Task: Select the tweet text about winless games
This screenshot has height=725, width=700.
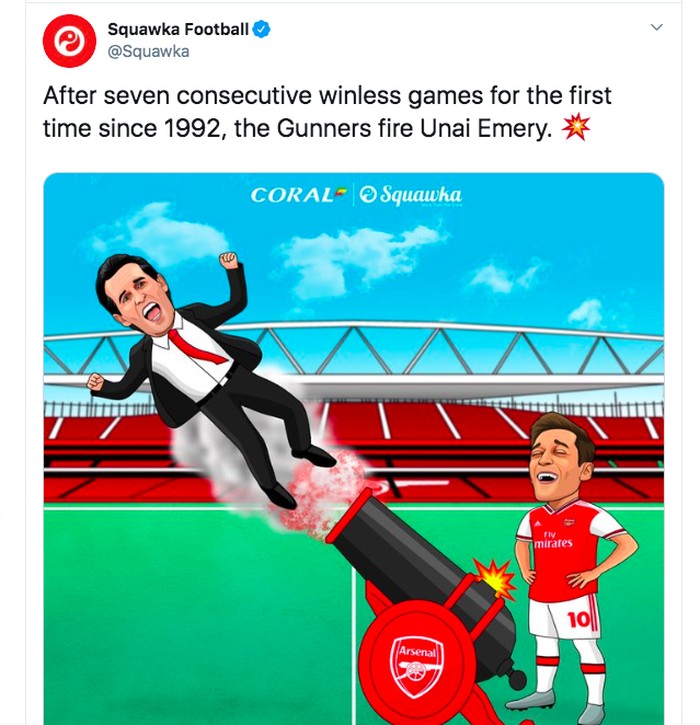Action: click(x=326, y=113)
